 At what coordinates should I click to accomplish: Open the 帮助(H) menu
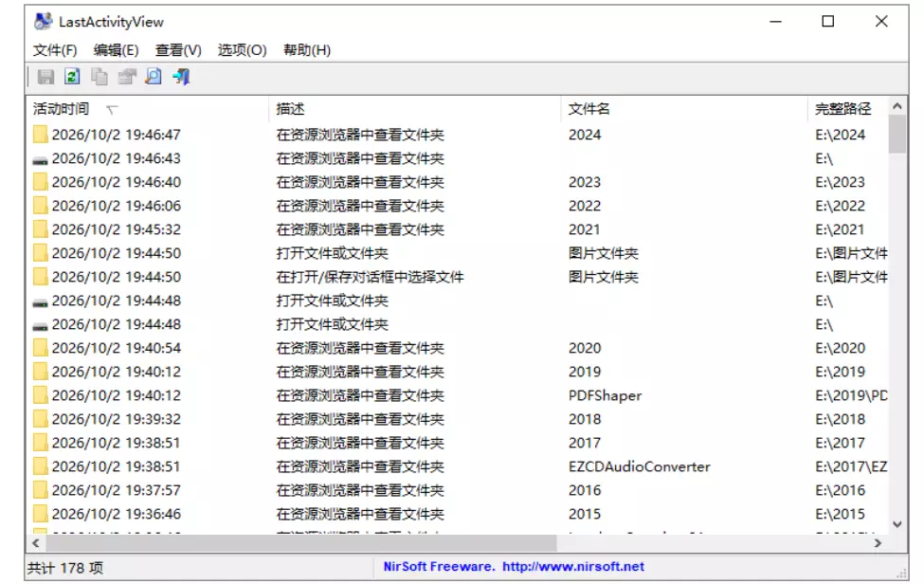(x=307, y=50)
